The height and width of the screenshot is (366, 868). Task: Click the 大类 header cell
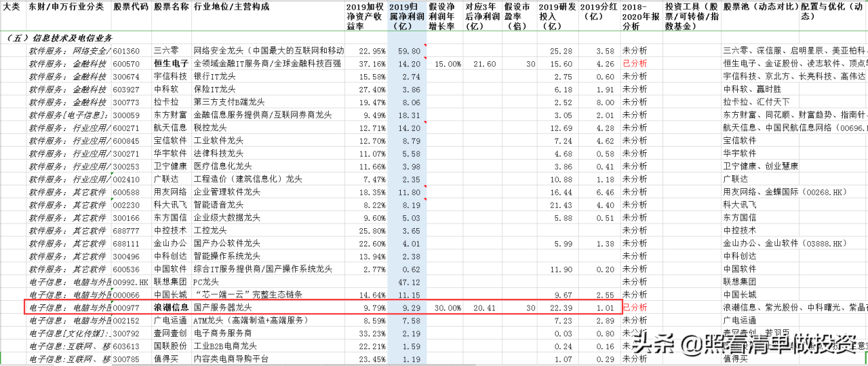pyautogui.click(x=12, y=6)
